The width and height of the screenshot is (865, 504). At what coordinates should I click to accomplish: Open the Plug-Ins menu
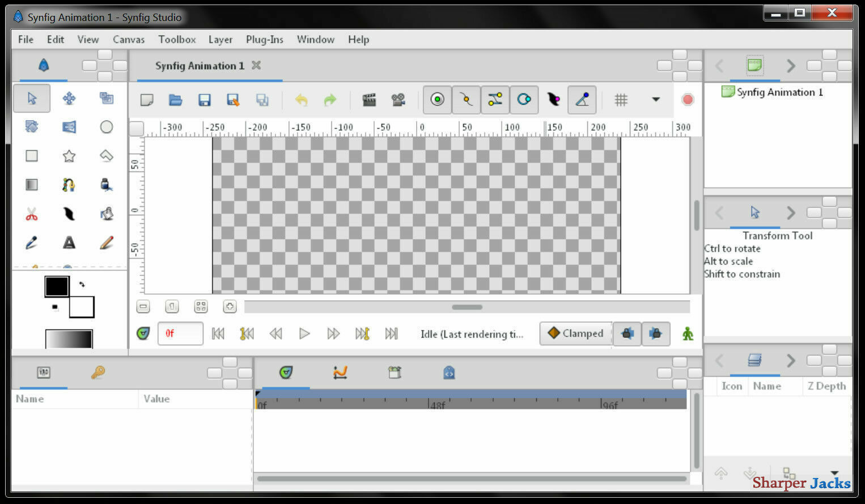pos(264,39)
